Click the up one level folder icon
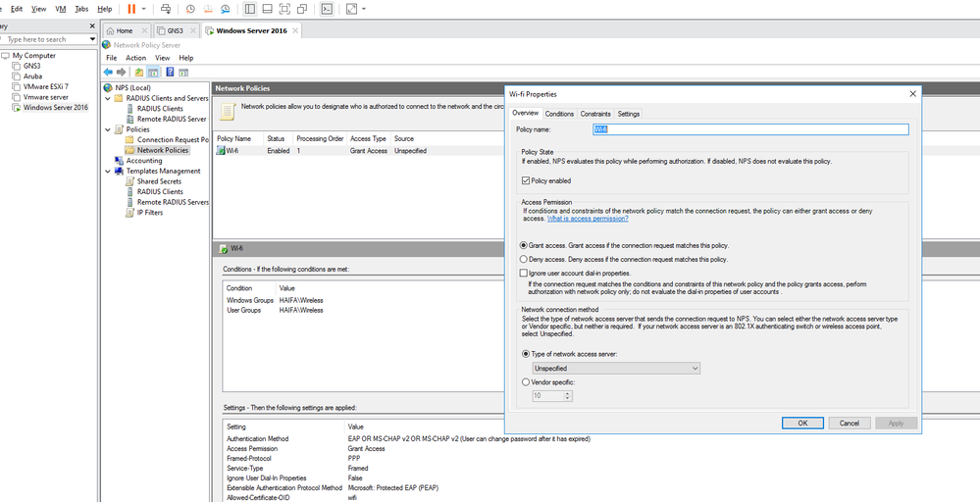 [x=138, y=72]
